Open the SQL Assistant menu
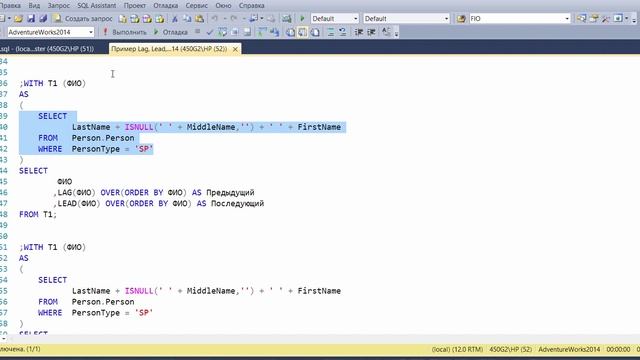This screenshot has width=640, height=360. (x=97, y=5)
